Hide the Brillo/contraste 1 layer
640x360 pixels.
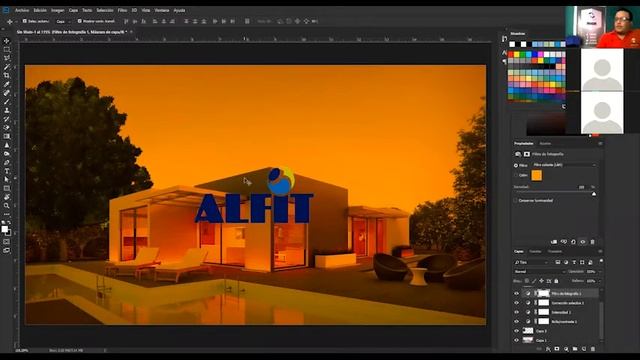click(x=516, y=322)
